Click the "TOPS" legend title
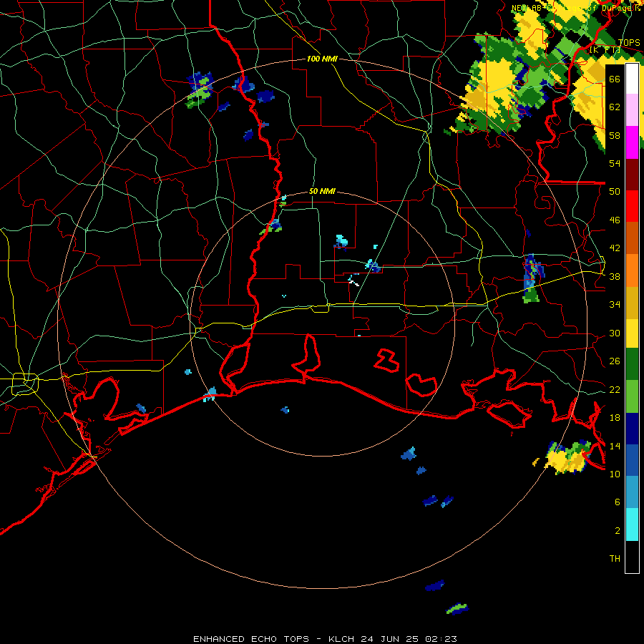Viewport: 644px width, 644px height. click(x=629, y=43)
